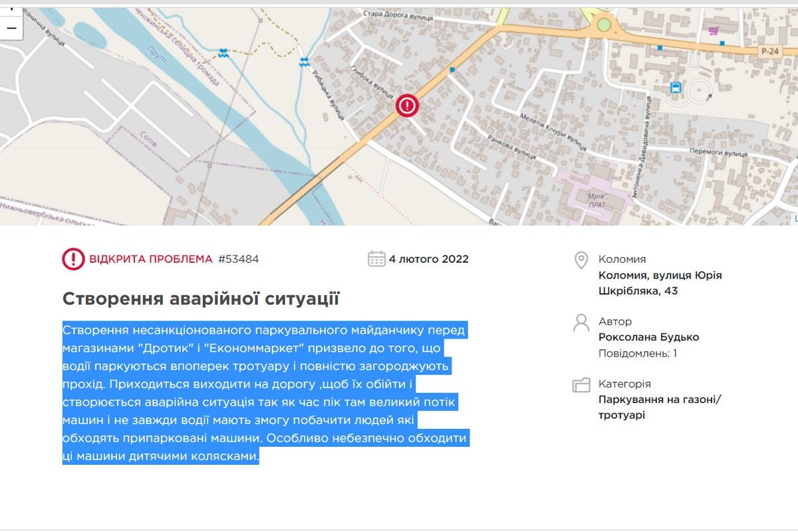The height and width of the screenshot is (532, 798).
Task: Select the category folder icon beside Категорія
Action: coord(580,384)
